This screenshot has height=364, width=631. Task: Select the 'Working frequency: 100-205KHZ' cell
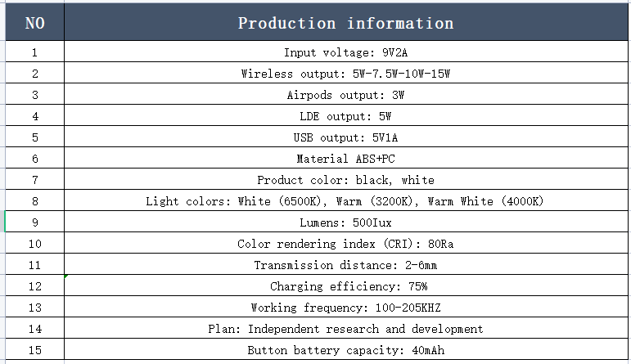point(346,307)
